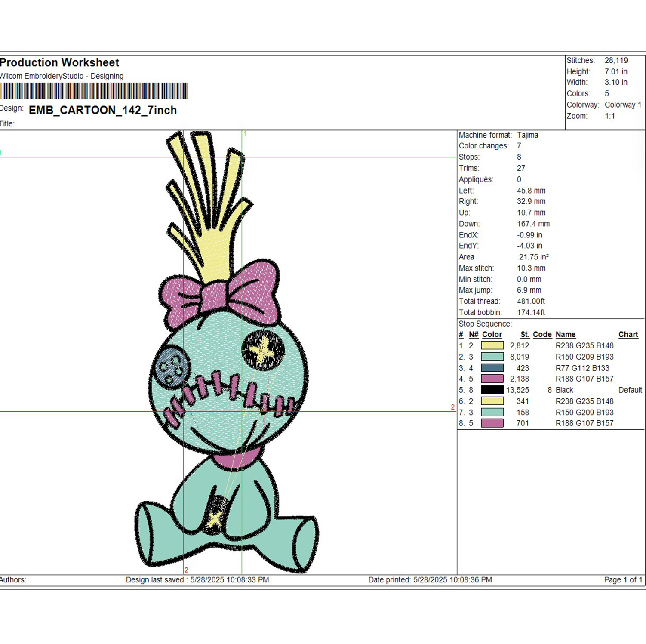Click the Color column header

click(x=492, y=334)
